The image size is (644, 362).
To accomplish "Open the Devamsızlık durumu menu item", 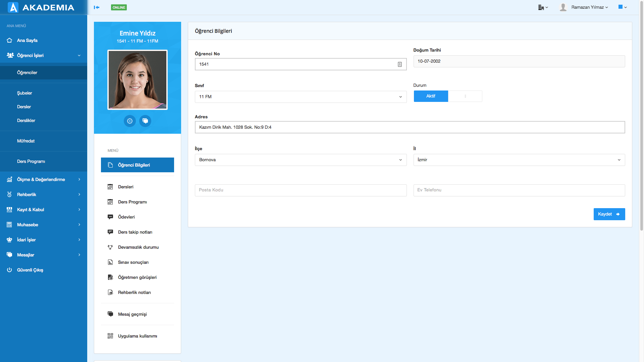I will (x=138, y=247).
